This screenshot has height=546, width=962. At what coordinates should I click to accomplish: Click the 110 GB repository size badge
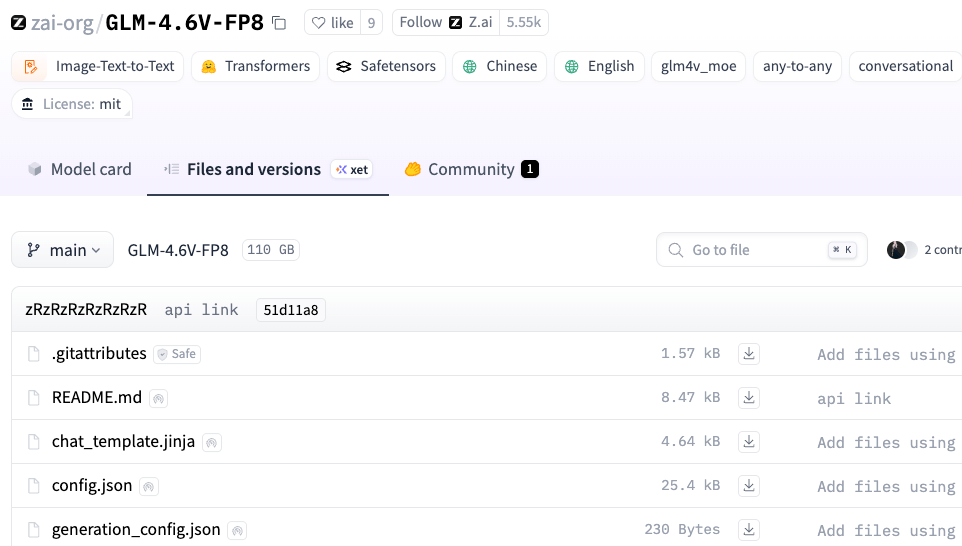click(x=271, y=250)
